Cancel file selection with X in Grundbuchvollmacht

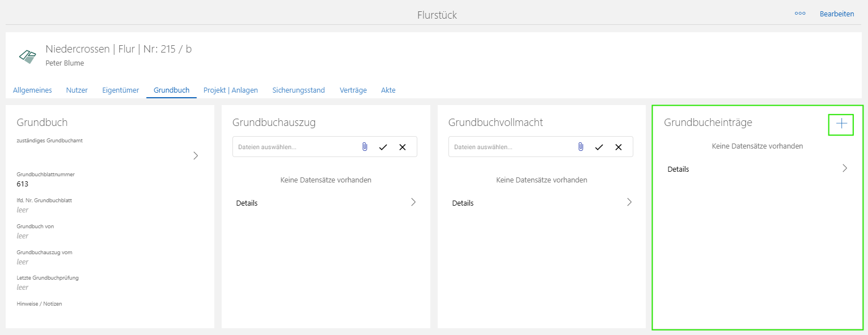[619, 147]
